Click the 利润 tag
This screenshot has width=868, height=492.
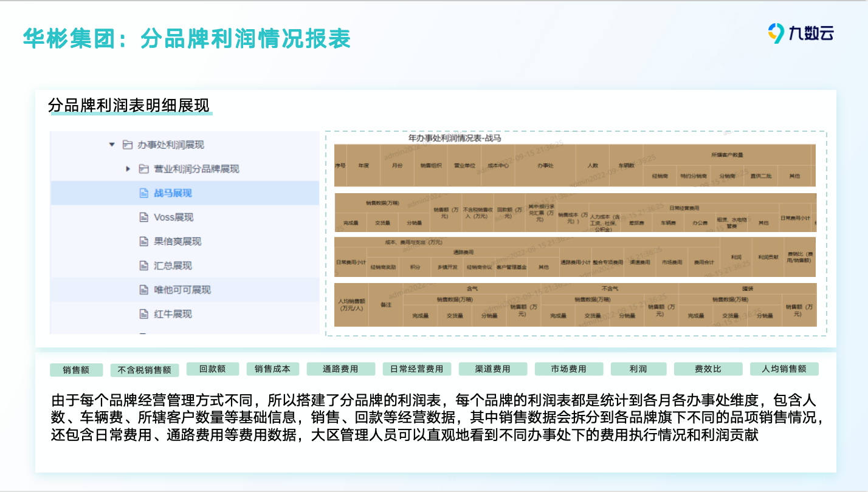(x=638, y=369)
